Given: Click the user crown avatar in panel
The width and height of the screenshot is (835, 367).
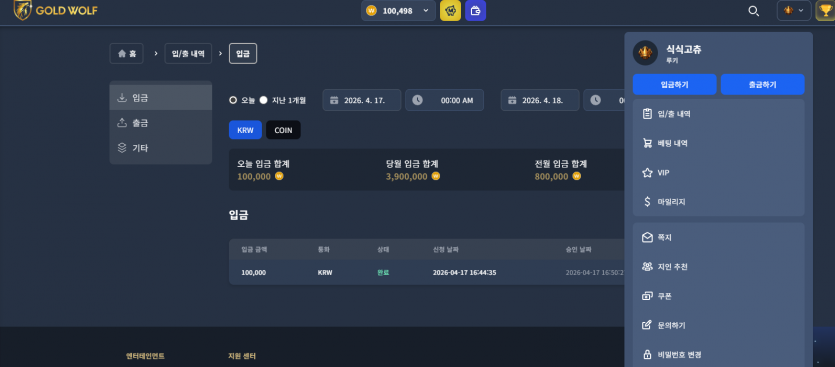Looking at the screenshot, I should (x=645, y=53).
